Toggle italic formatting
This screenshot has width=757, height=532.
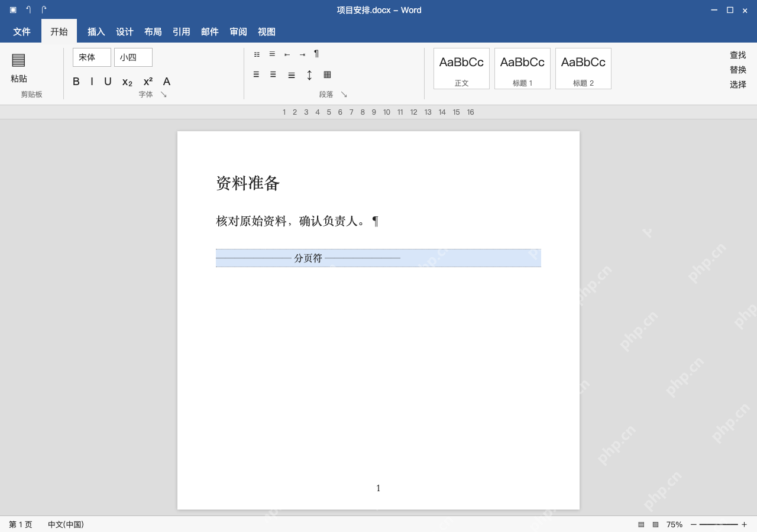click(x=92, y=82)
